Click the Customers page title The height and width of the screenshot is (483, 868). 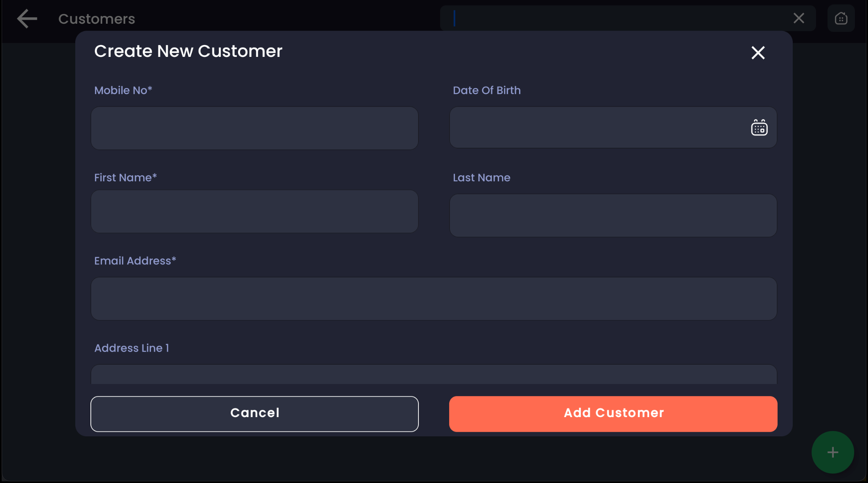pyautogui.click(x=97, y=19)
